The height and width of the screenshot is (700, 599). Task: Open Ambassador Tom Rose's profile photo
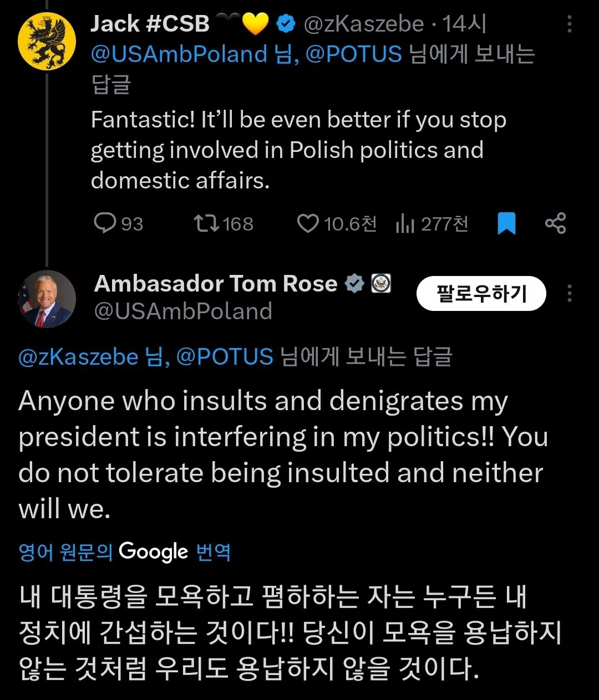(47, 299)
